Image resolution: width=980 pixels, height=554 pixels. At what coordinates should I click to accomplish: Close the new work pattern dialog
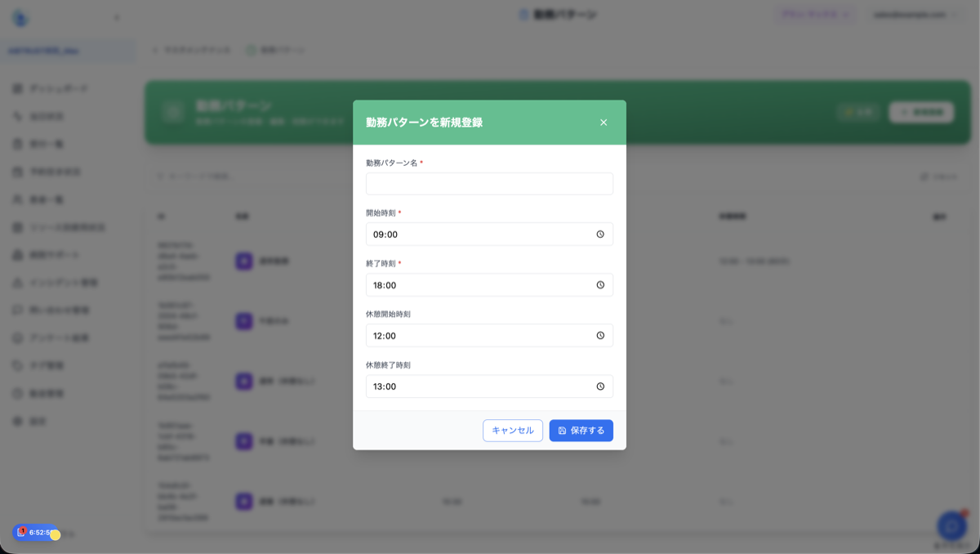coord(604,123)
